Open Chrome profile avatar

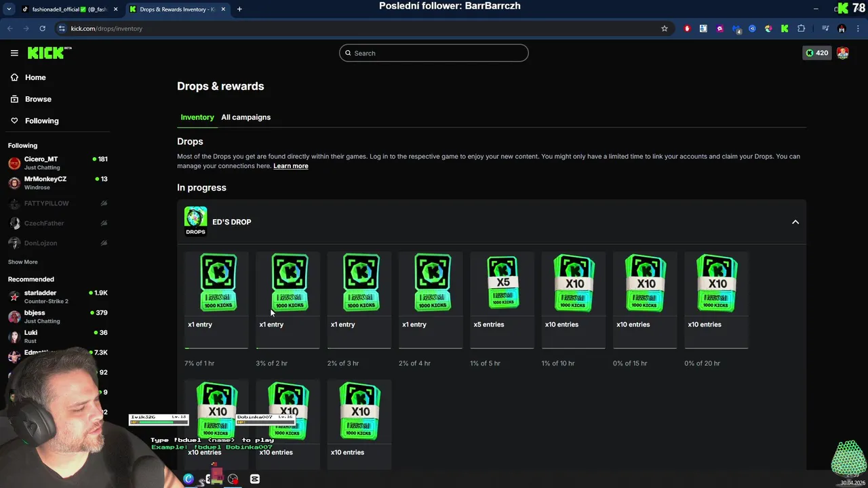click(842, 28)
